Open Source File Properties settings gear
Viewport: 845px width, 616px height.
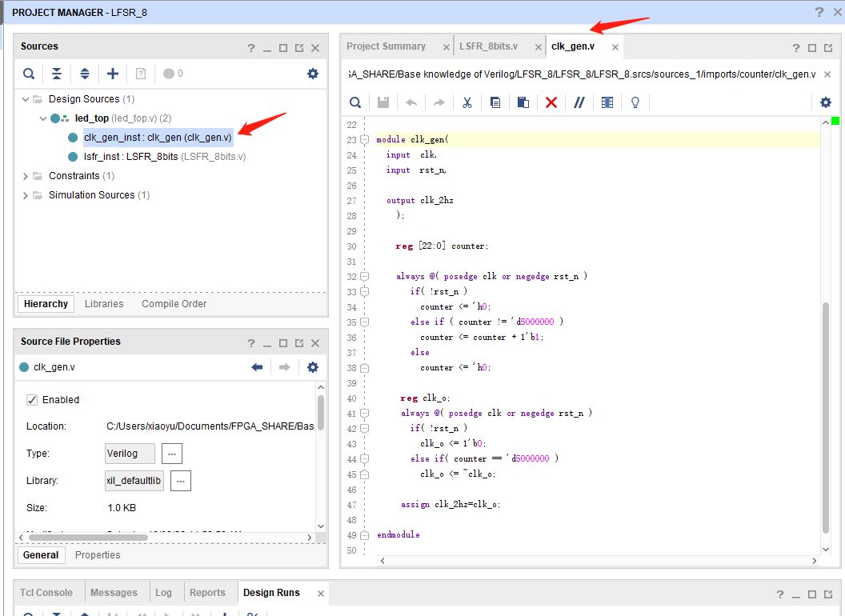[313, 367]
